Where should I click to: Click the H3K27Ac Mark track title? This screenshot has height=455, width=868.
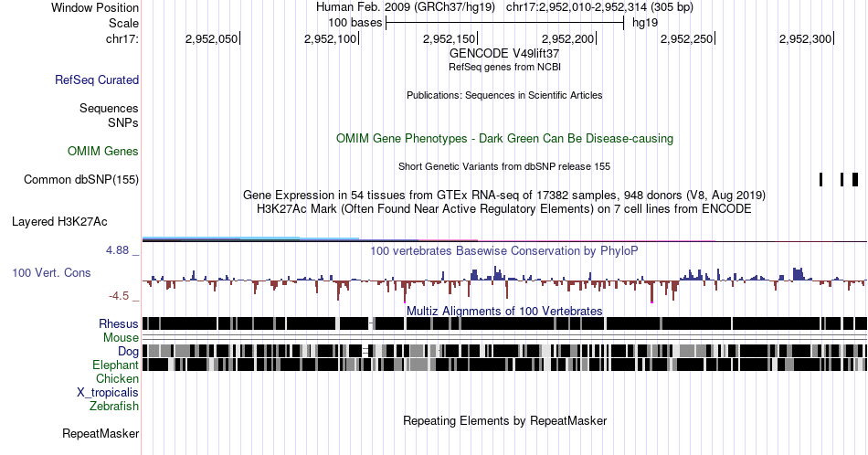(504, 208)
